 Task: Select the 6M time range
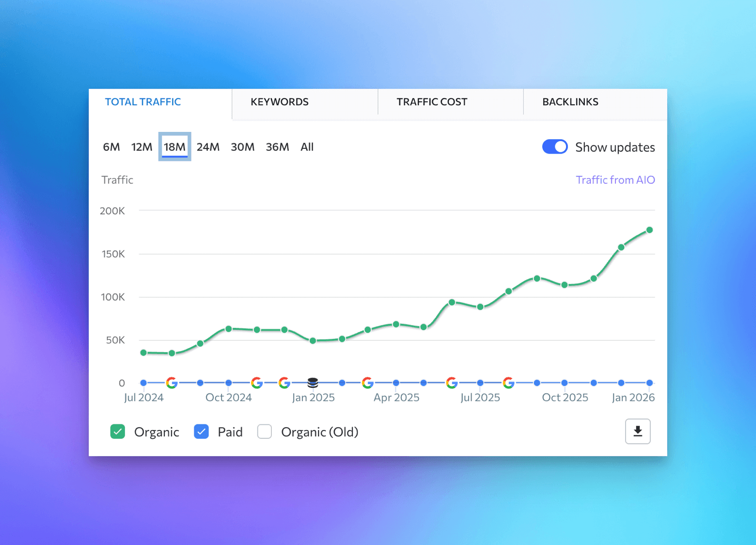point(111,146)
